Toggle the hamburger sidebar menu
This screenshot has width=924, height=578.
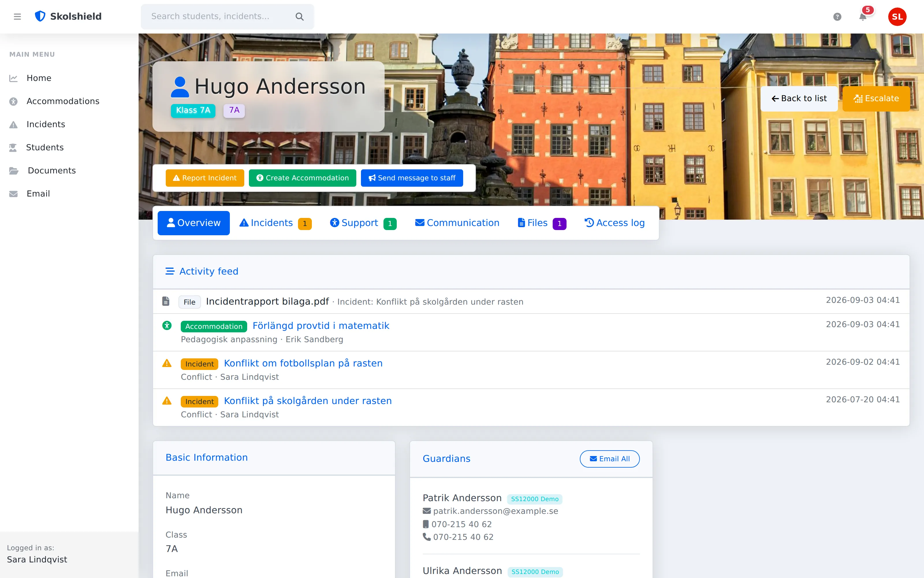coord(17,16)
